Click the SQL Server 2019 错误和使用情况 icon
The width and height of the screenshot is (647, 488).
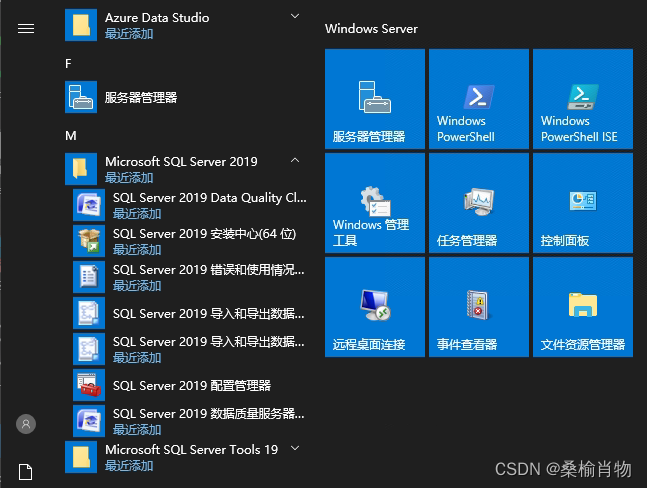coord(89,277)
